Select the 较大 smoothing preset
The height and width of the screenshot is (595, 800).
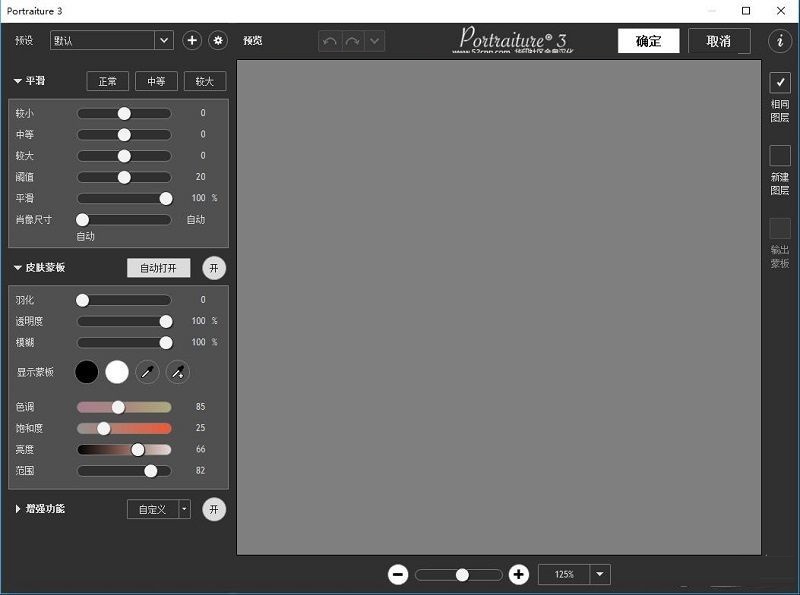point(205,82)
